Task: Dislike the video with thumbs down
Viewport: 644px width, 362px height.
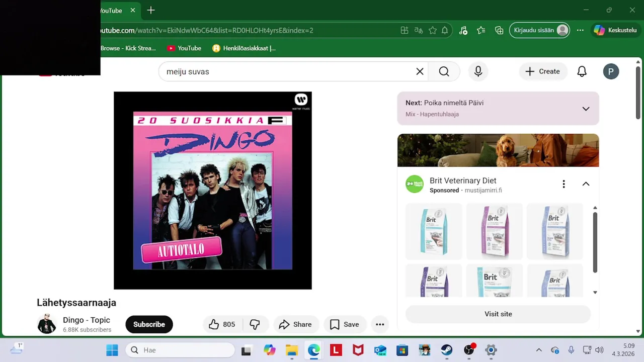Action: (255, 324)
